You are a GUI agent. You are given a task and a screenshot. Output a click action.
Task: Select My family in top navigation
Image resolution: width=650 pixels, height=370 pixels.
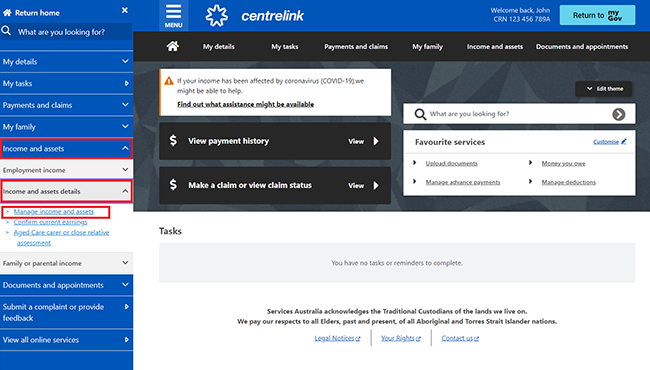pos(427,46)
